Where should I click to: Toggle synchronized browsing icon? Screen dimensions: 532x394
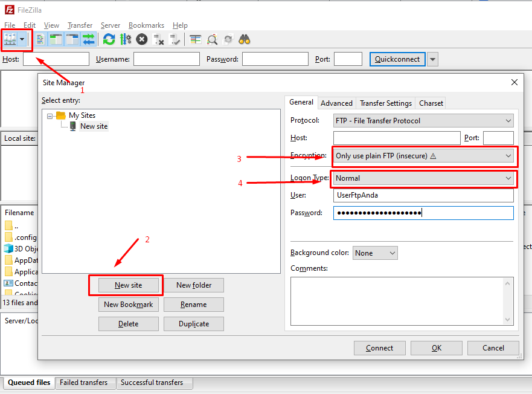pyautogui.click(x=228, y=39)
